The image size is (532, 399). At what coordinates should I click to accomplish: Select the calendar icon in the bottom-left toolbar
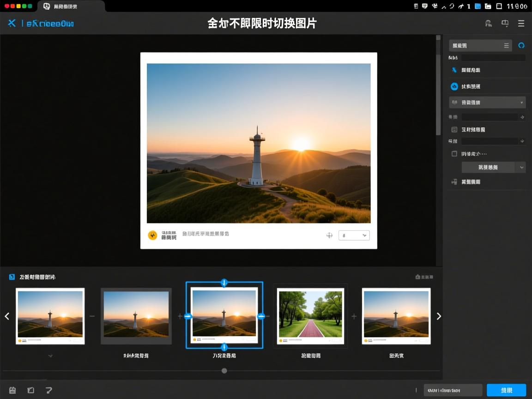point(12,390)
